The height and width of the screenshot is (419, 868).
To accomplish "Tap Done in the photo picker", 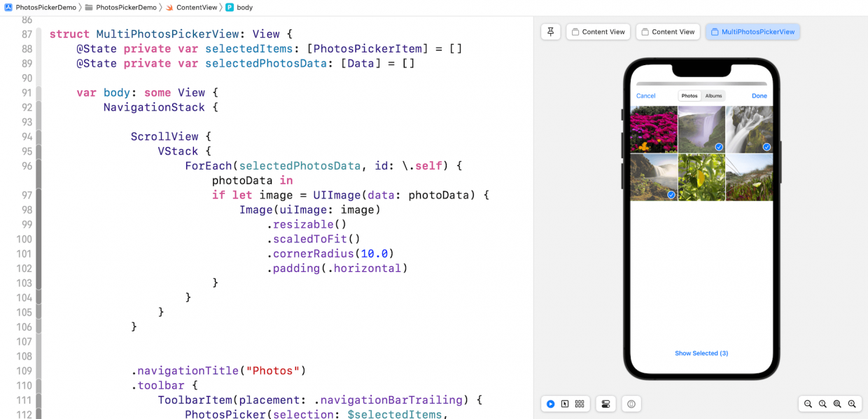I will [x=759, y=95].
